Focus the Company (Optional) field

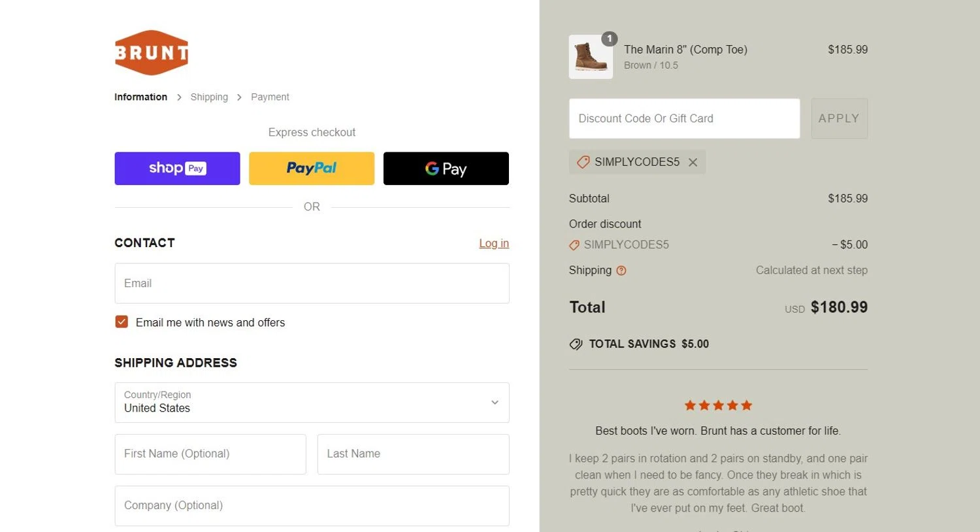click(x=312, y=506)
